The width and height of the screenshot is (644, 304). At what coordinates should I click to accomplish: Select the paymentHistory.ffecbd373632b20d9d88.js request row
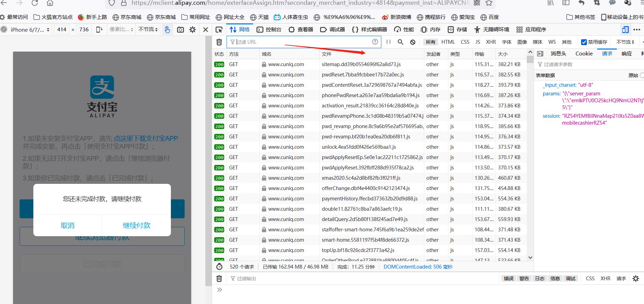pos(370,199)
